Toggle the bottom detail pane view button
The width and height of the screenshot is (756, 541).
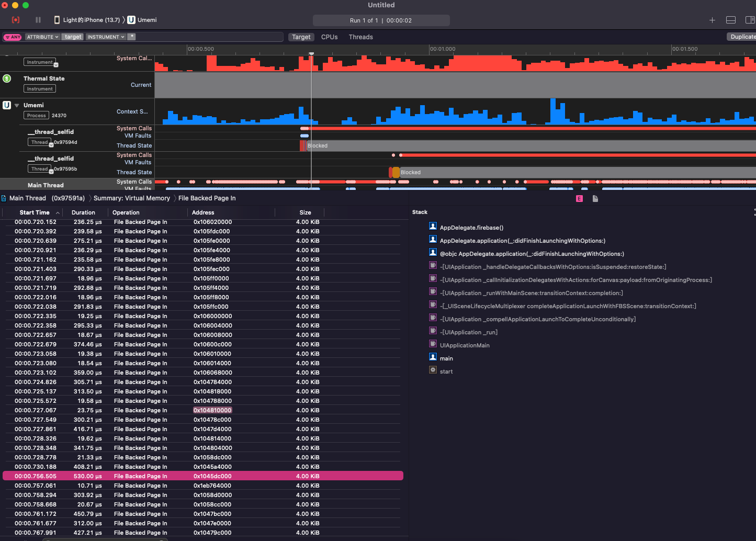pos(731,20)
